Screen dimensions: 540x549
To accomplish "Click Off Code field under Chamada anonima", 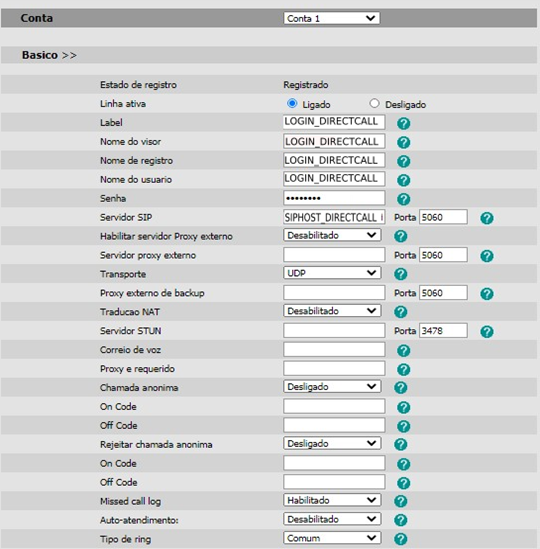I will point(334,425).
